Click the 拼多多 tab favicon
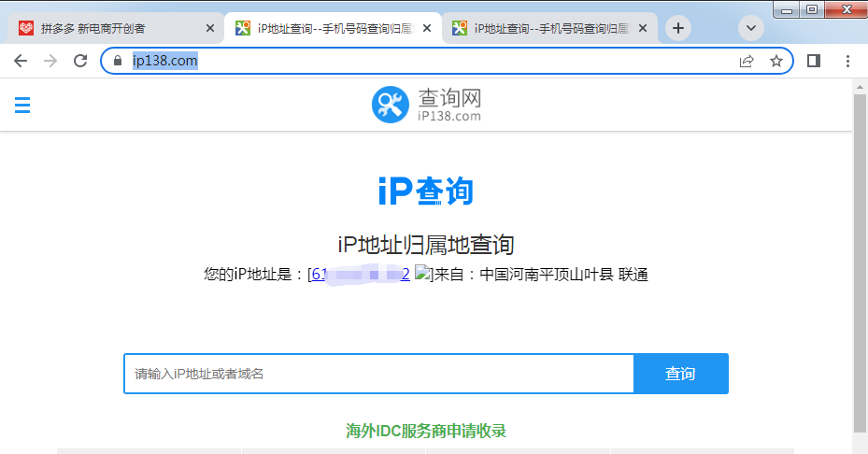Screen dimensions: 868x454 [26, 28]
